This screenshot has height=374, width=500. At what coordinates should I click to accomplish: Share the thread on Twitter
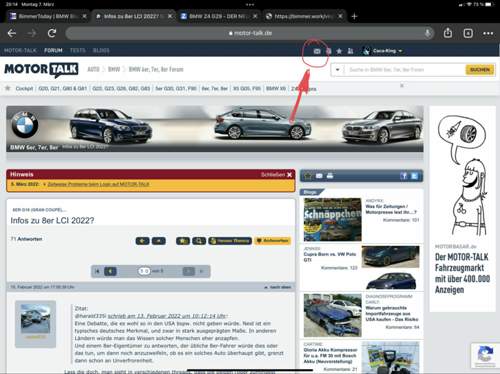pos(414,176)
